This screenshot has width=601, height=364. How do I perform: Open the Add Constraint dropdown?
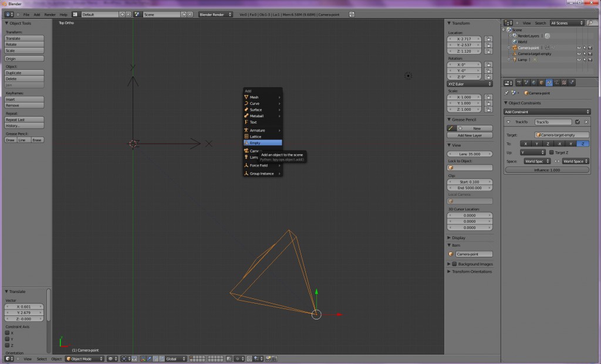[x=547, y=111]
